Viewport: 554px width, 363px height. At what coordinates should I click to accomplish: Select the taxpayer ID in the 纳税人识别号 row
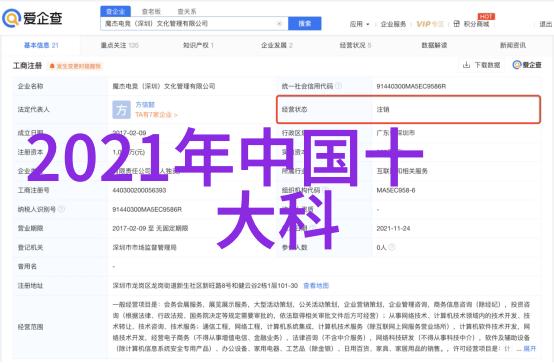tap(147, 209)
